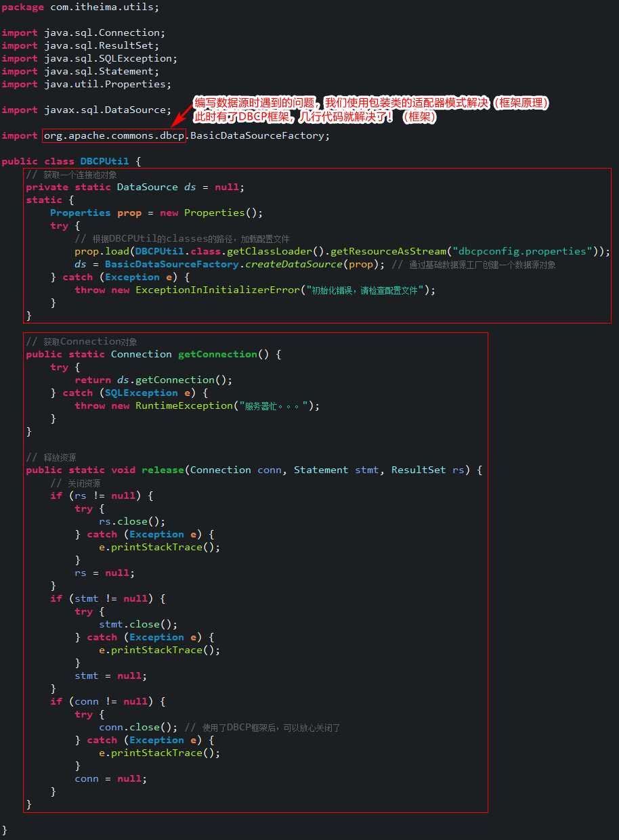The height and width of the screenshot is (840, 619).
Task: Click the comment '// 获取一个连接池对象'
Action: pyautogui.click(x=71, y=175)
